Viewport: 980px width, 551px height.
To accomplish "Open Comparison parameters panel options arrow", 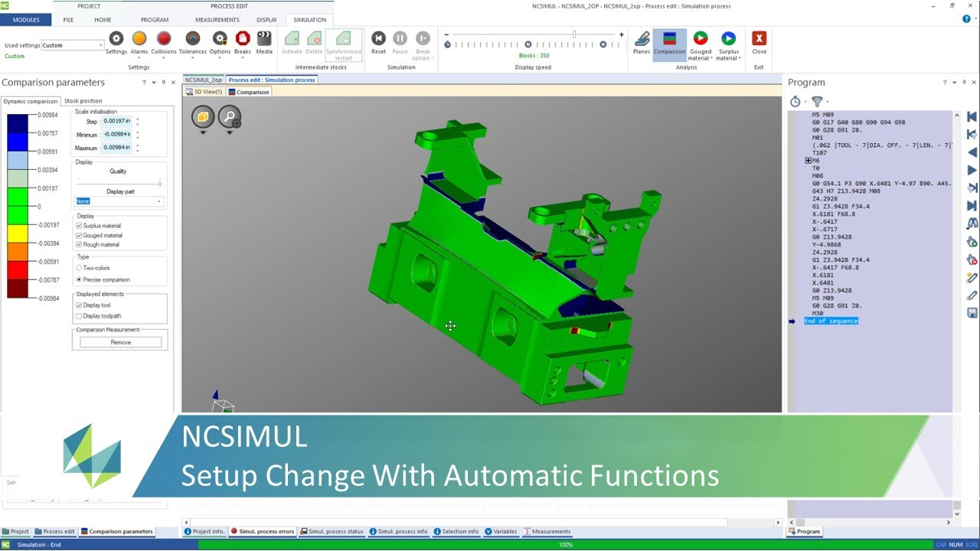I will 154,83.
